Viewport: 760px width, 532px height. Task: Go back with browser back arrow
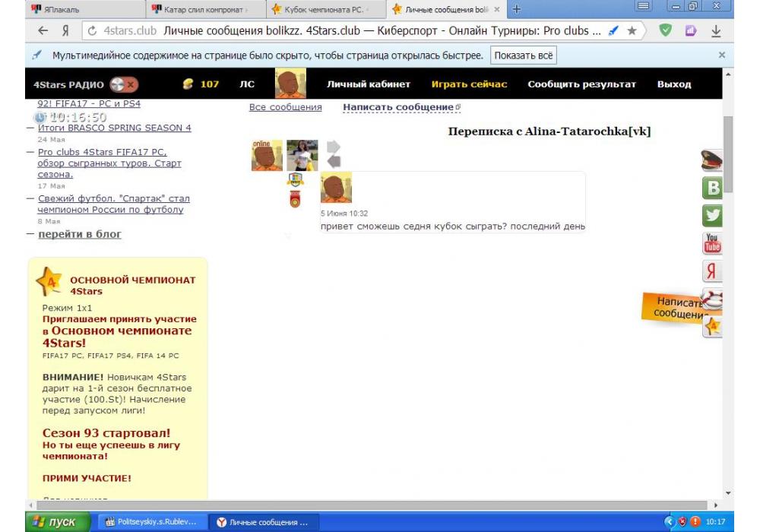pyautogui.click(x=43, y=30)
